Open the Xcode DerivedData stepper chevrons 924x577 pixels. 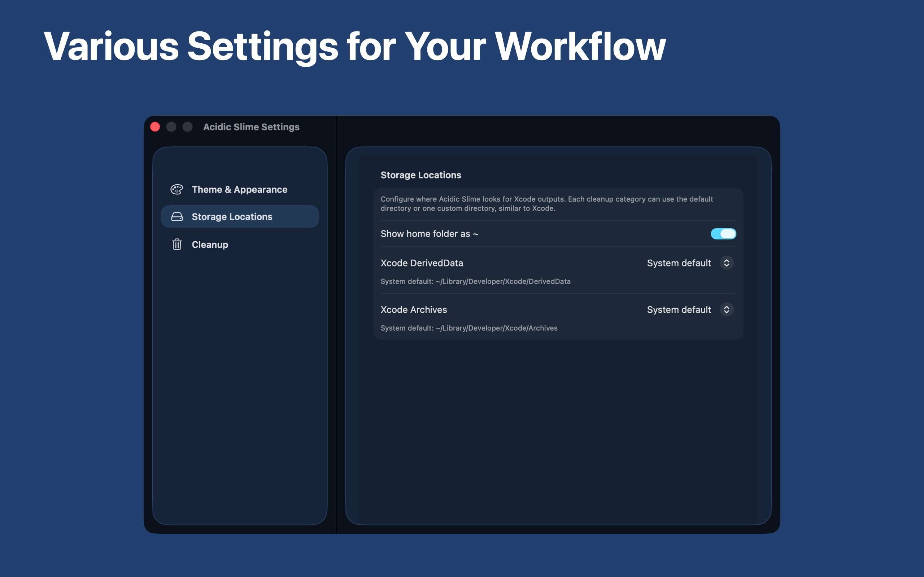point(726,263)
